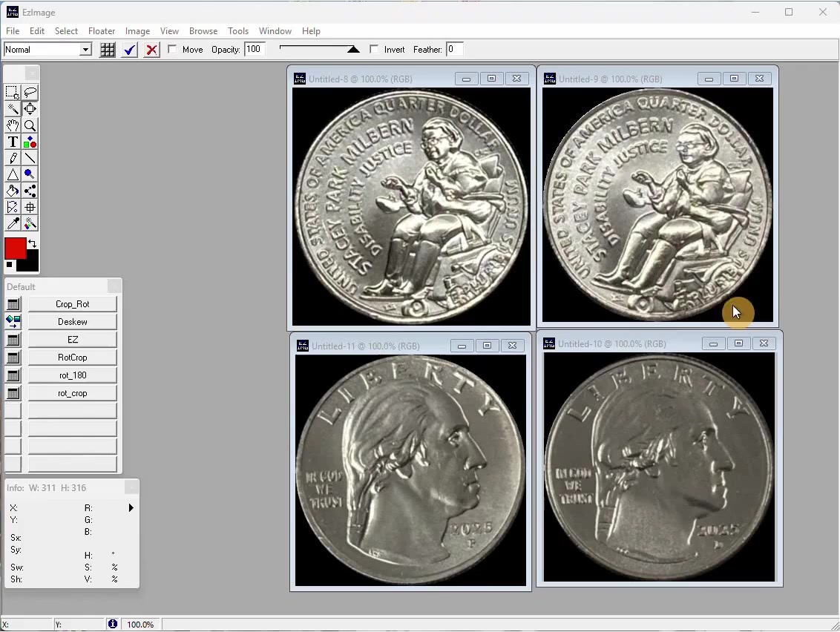Select the blue dot magnifier tool
The image size is (840, 632).
[x=30, y=174]
